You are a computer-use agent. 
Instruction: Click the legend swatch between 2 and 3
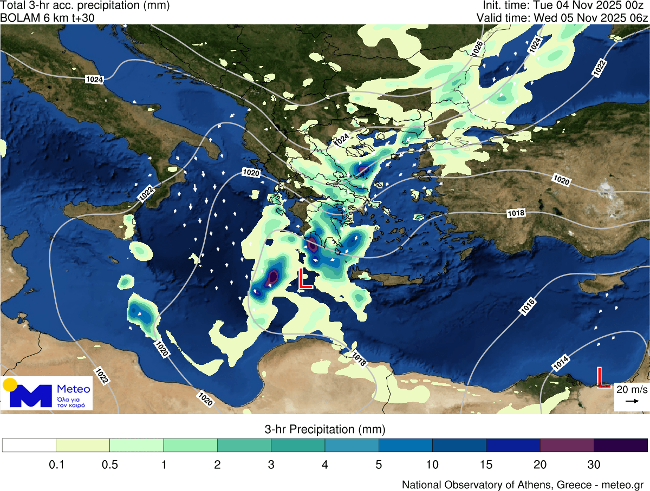tap(244, 444)
